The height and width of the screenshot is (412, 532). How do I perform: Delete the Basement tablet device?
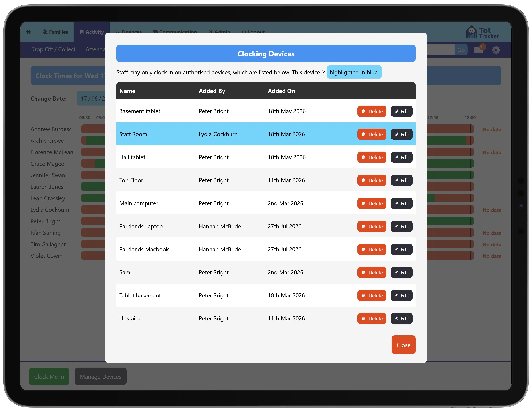[372, 111]
